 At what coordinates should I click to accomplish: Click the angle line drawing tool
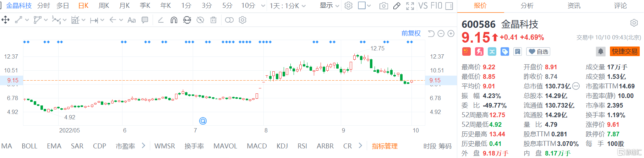coord(161,20)
